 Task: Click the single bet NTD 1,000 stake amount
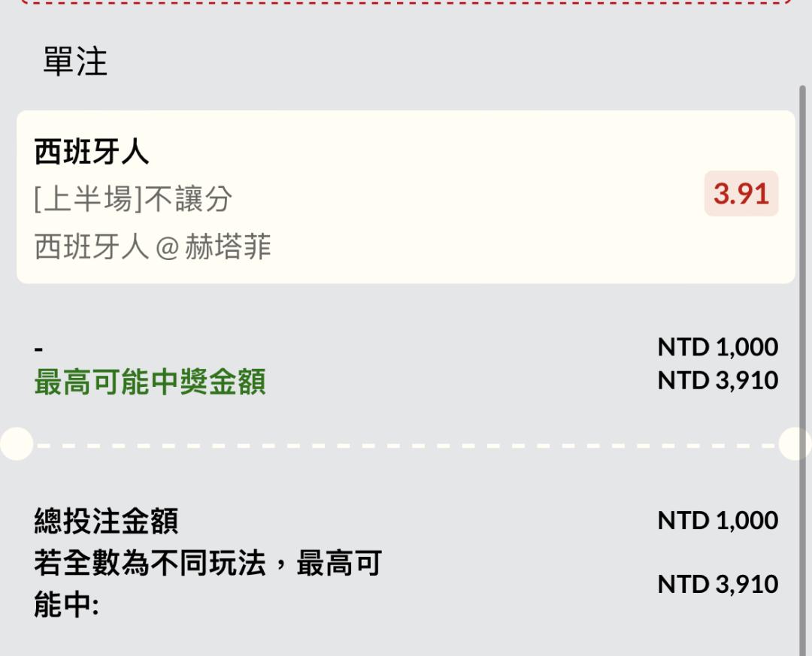(717, 347)
